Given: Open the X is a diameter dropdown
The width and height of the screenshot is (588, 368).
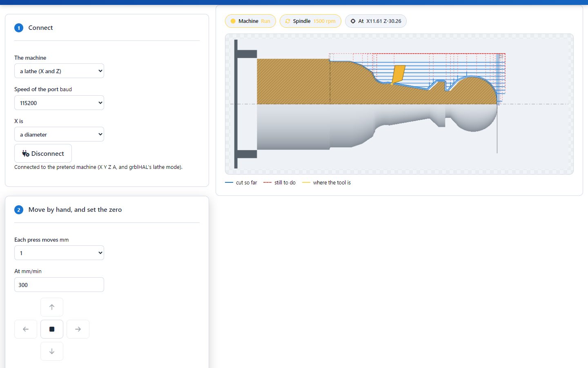Looking at the screenshot, I should click(x=59, y=134).
